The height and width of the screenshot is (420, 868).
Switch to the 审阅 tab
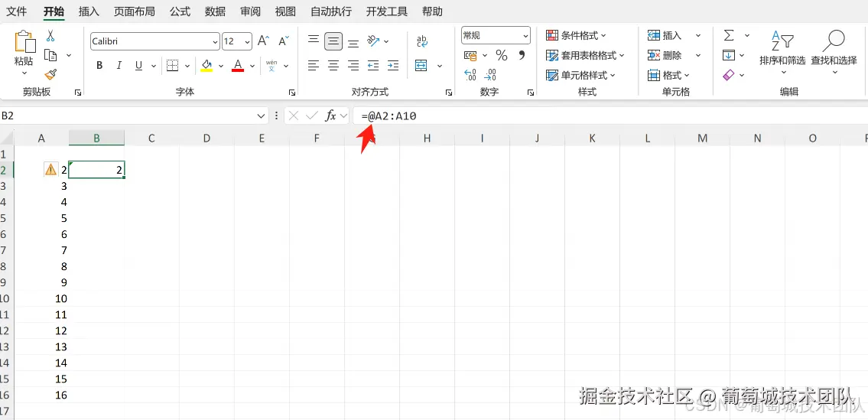coord(251,11)
